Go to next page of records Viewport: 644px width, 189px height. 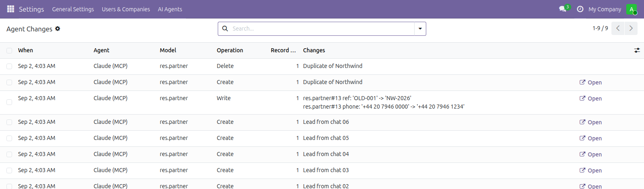[x=631, y=28]
